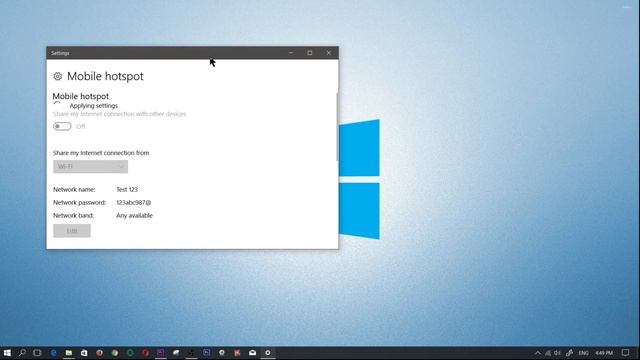Launch Firefox from the taskbar
Viewport: 640px width, 360px height.
pos(99,353)
